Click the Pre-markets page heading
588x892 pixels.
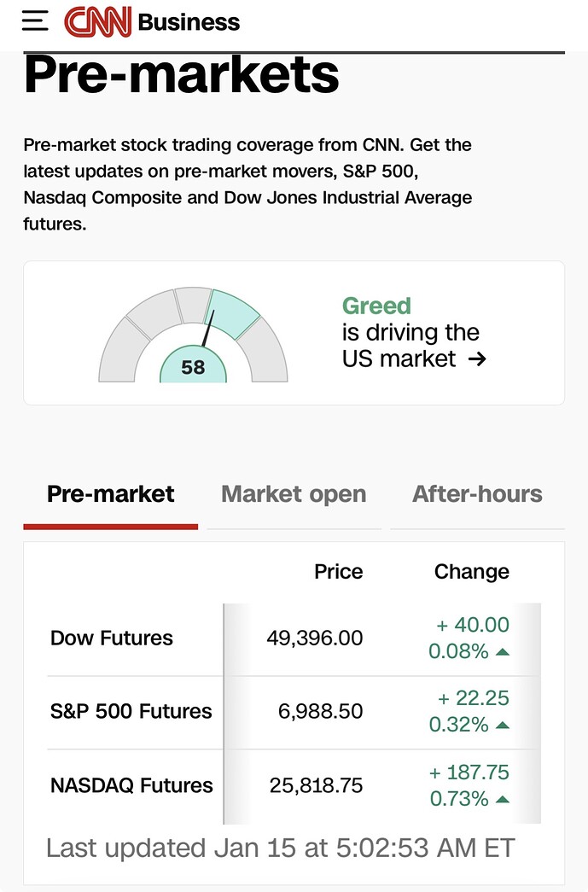[182, 75]
